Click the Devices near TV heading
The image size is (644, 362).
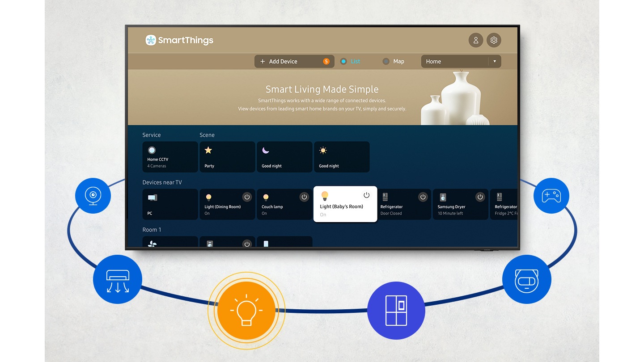click(x=162, y=182)
